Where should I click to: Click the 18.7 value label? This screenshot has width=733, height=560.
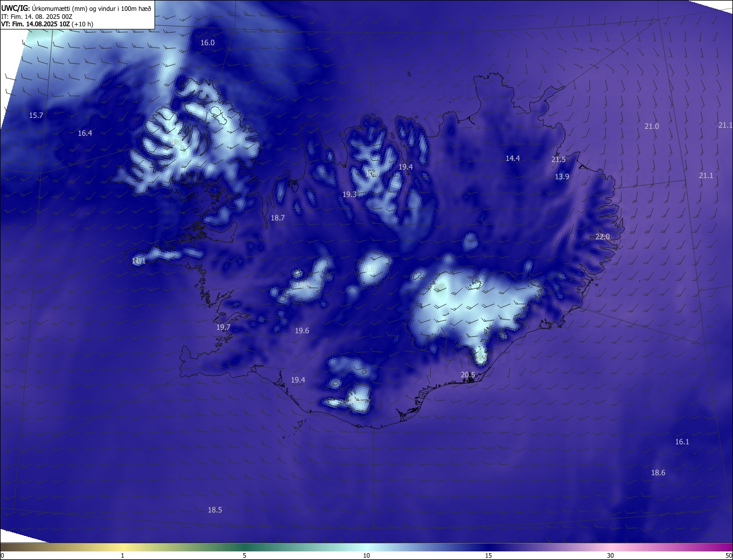click(x=278, y=218)
